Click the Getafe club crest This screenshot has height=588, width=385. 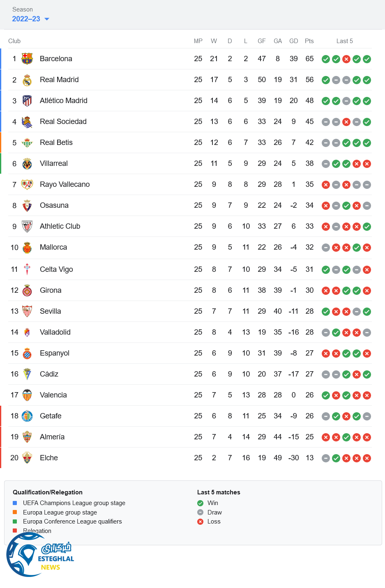[x=27, y=416]
